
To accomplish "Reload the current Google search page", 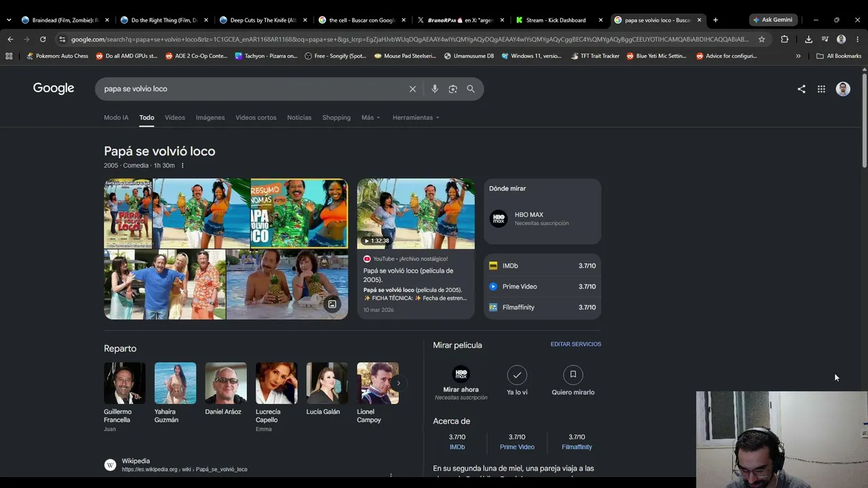I will pyautogui.click(x=43, y=39).
